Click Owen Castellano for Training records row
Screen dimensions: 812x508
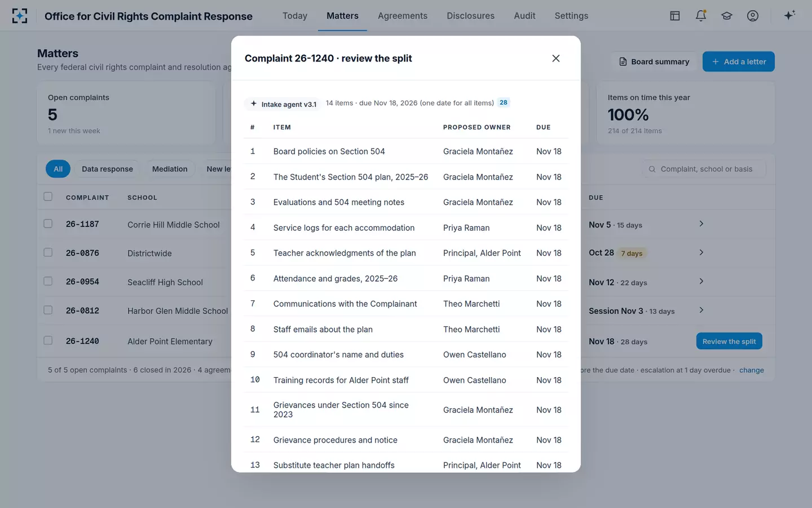475,380
